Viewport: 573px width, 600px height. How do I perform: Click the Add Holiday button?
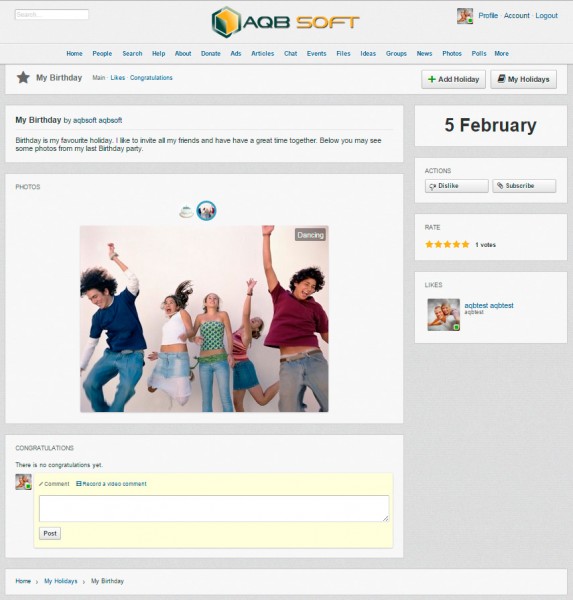click(x=453, y=79)
